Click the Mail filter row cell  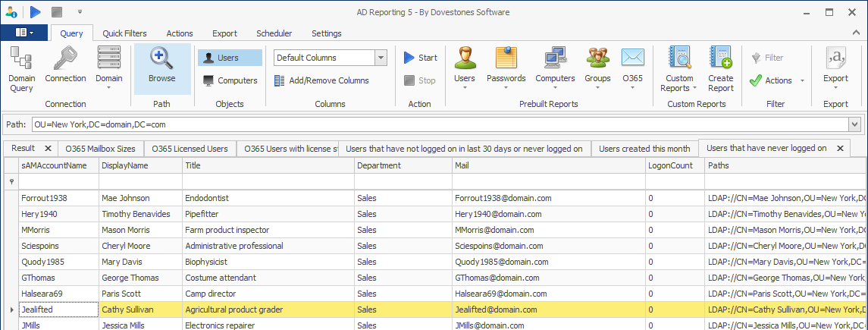tap(549, 181)
